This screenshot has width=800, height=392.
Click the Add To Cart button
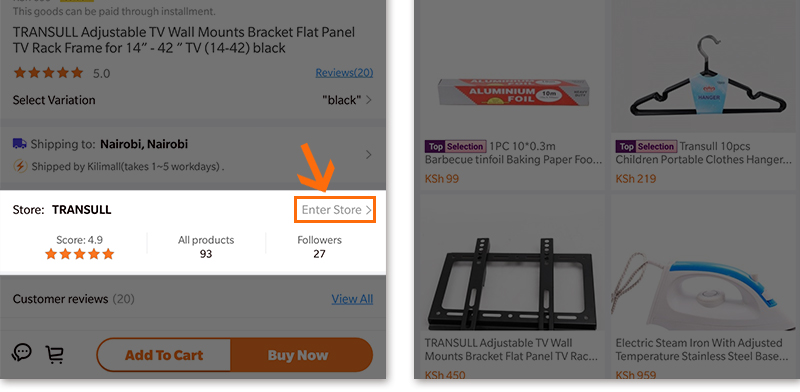(x=164, y=355)
